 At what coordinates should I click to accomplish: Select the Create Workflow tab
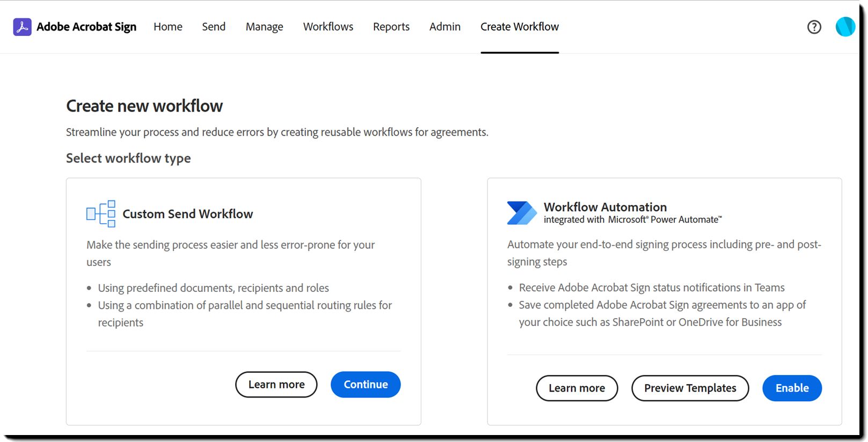coord(520,27)
